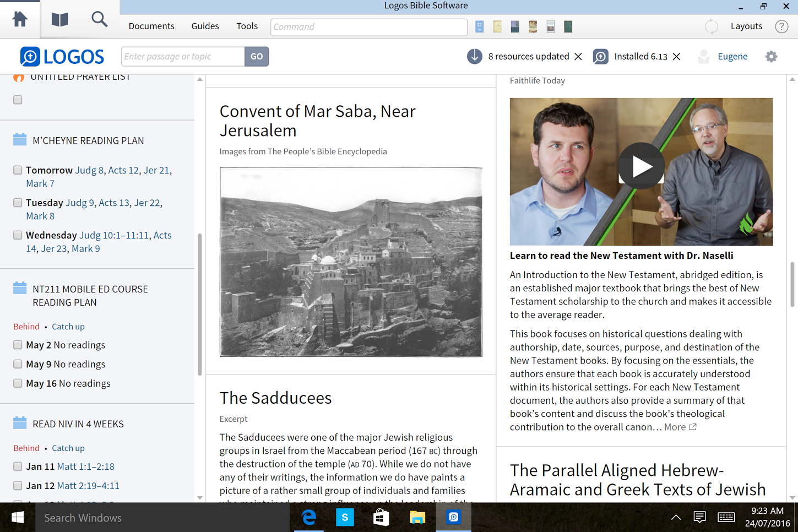Open Convent of Mar Saba article title
The image size is (798, 532).
coord(318,121)
